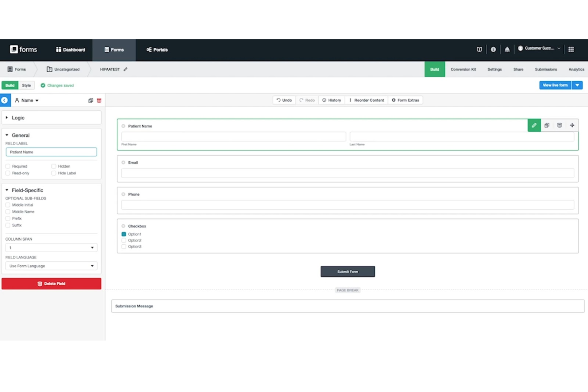Expand the Logic section
588x392 pixels.
pos(17,118)
